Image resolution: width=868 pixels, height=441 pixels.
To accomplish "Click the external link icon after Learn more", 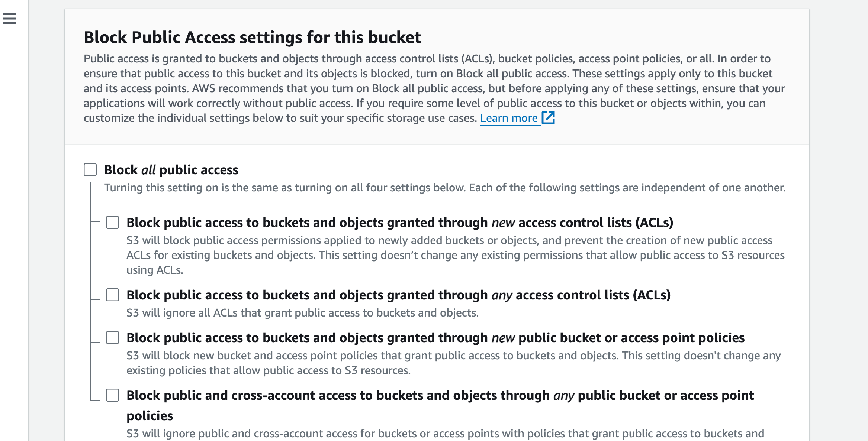I will coord(548,118).
